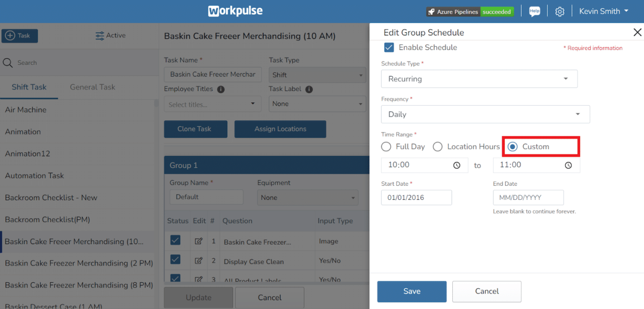Select the Location Hours radio option
This screenshot has width=644, height=309.
point(438,147)
